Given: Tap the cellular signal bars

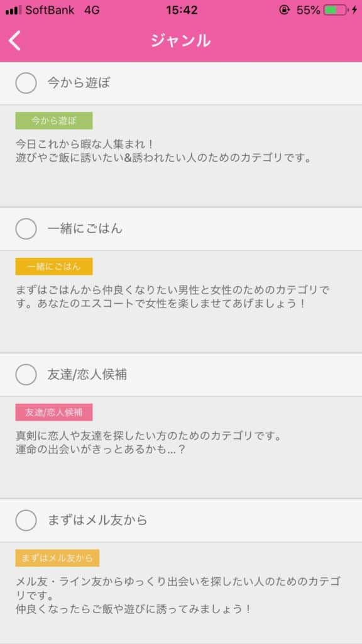Looking at the screenshot, I should click(13, 9).
